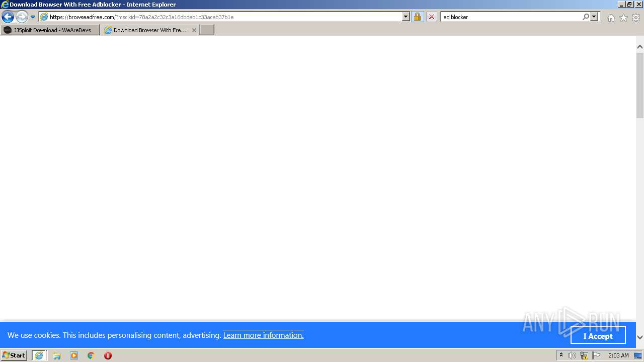Click the Forward navigation arrow
This screenshot has height=362, width=644.
tap(22, 17)
